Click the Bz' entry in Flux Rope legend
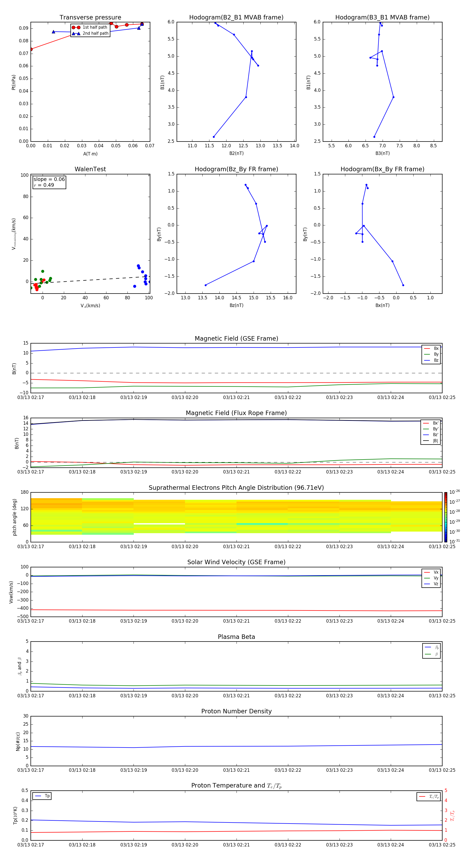473x868 pixels. pyautogui.click(x=431, y=435)
